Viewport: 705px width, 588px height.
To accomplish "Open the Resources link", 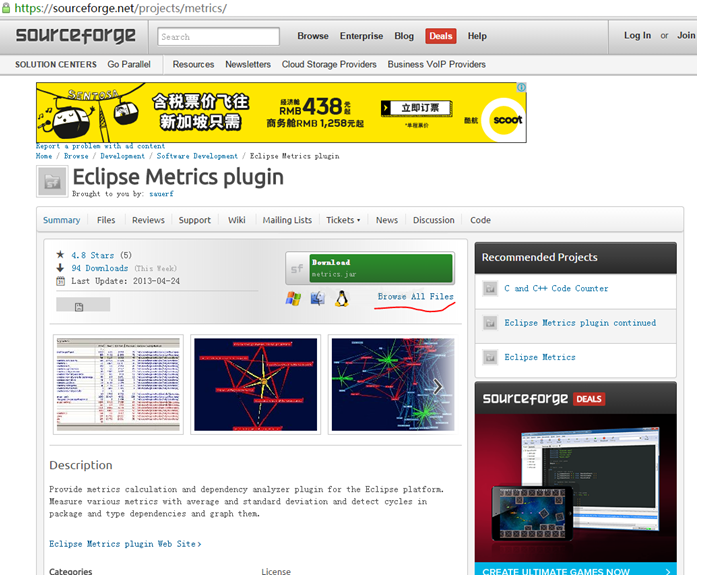I will (x=193, y=65).
